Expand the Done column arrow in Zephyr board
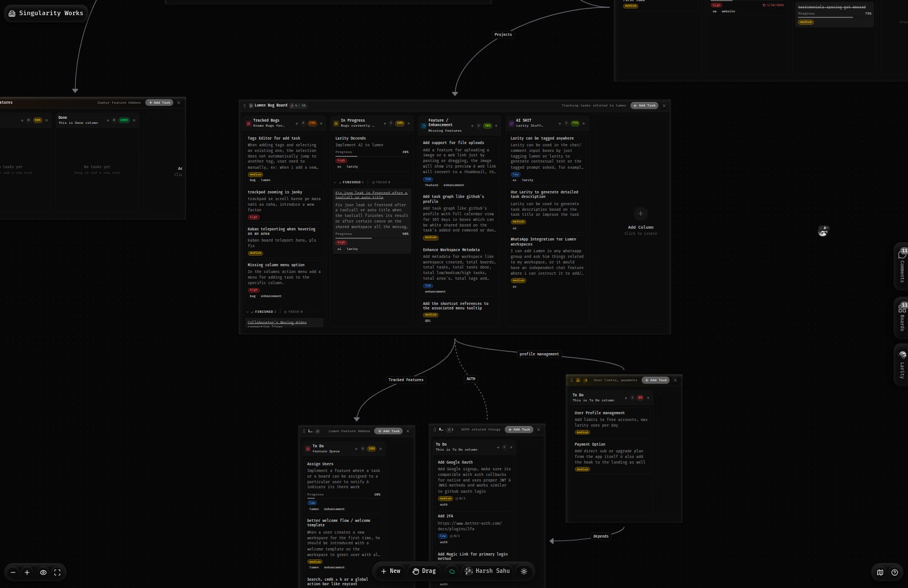Screen dimensions: 908x588 pos(133,120)
